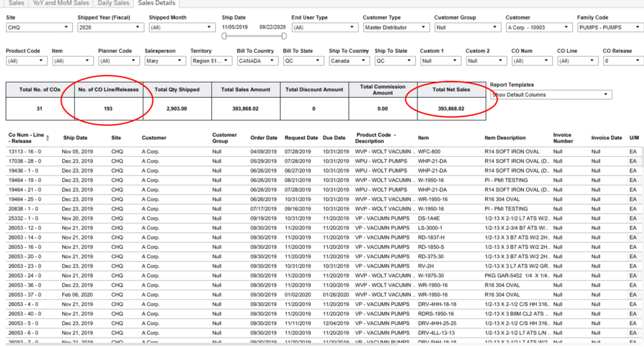The image size is (644, 347).
Task: Click the Order Date column header
Action: point(264,138)
